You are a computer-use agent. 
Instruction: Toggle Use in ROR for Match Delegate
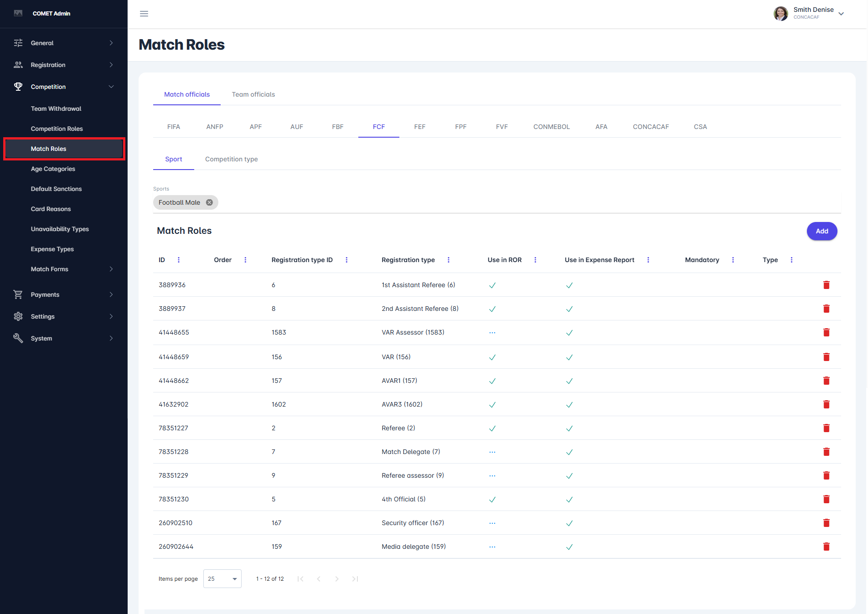tap(492, 452)
